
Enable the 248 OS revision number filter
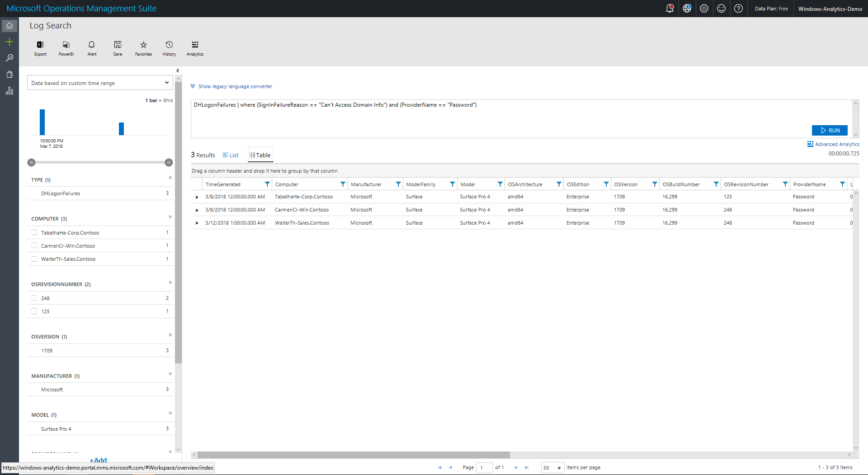tap(34, 298)
